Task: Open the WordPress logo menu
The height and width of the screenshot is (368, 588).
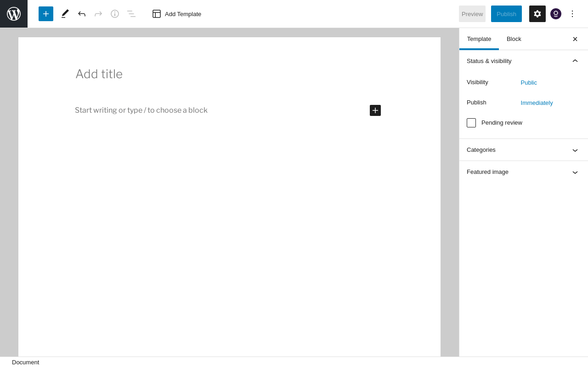Action: point(14,14)
